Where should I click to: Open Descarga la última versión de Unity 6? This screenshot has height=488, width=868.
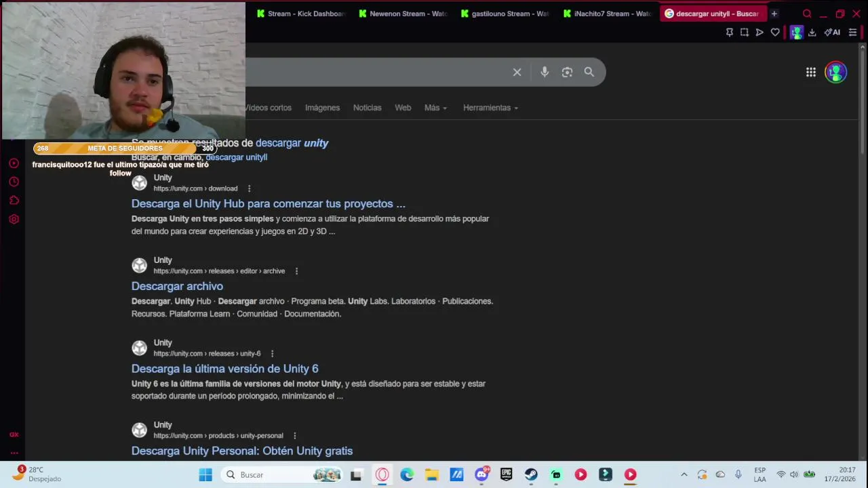pyautogui.click(x=224, y=369)
